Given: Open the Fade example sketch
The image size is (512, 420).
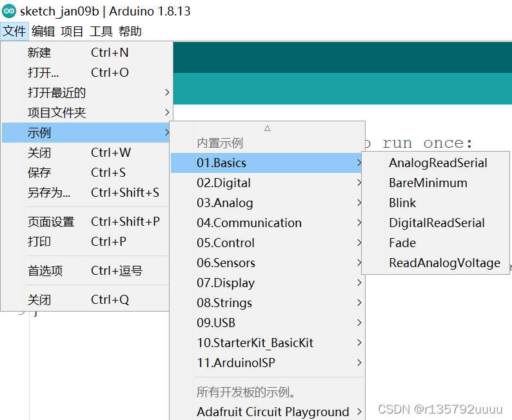Looking at the screenshot, I should (x=436, y=243).
